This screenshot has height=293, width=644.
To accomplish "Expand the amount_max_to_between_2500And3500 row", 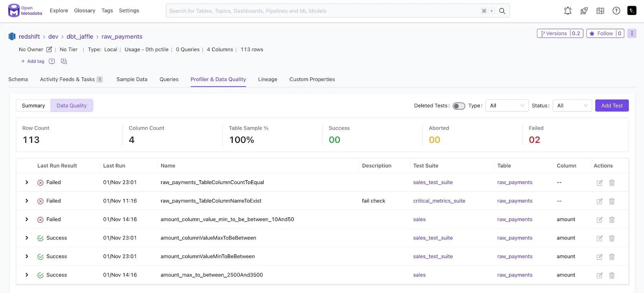I will tap(27, 275).
